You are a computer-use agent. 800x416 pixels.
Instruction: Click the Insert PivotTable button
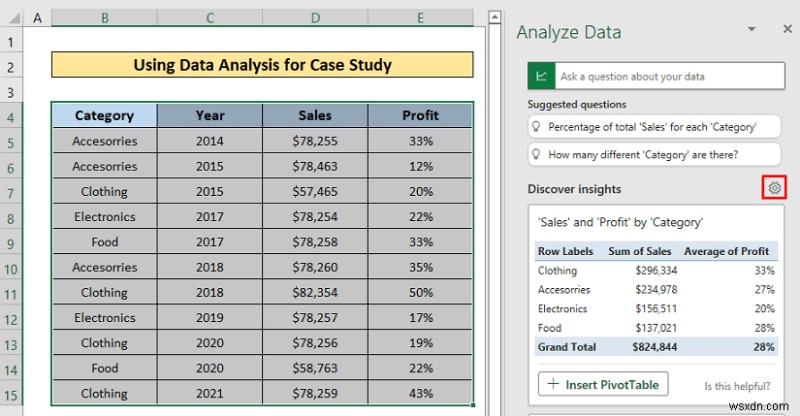coord(602,384)
